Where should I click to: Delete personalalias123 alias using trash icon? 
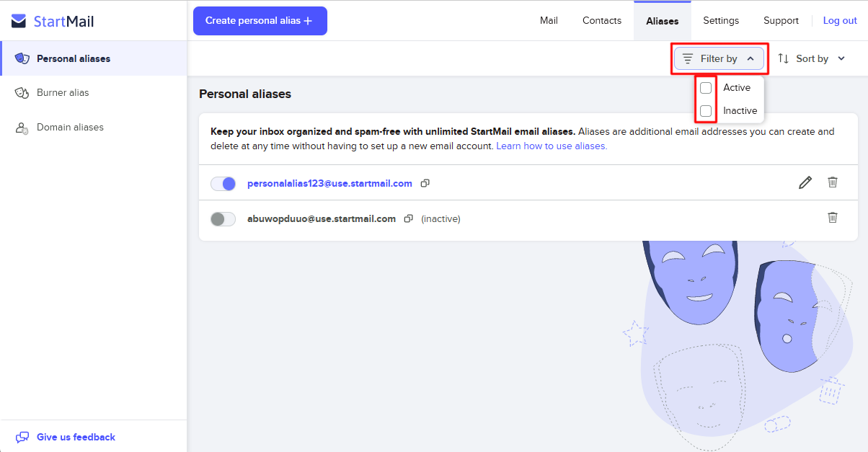tap(833, 182)
